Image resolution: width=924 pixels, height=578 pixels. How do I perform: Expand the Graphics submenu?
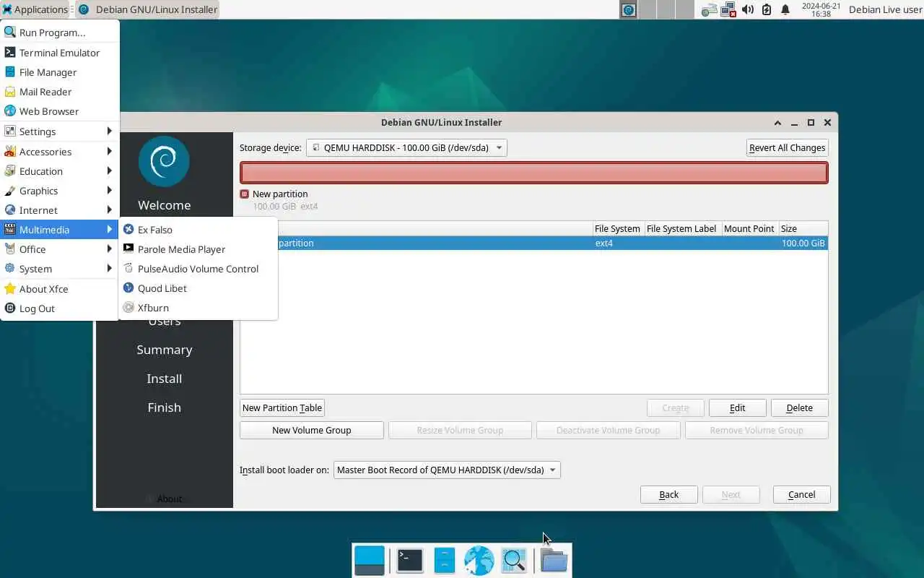coord(60,191)
